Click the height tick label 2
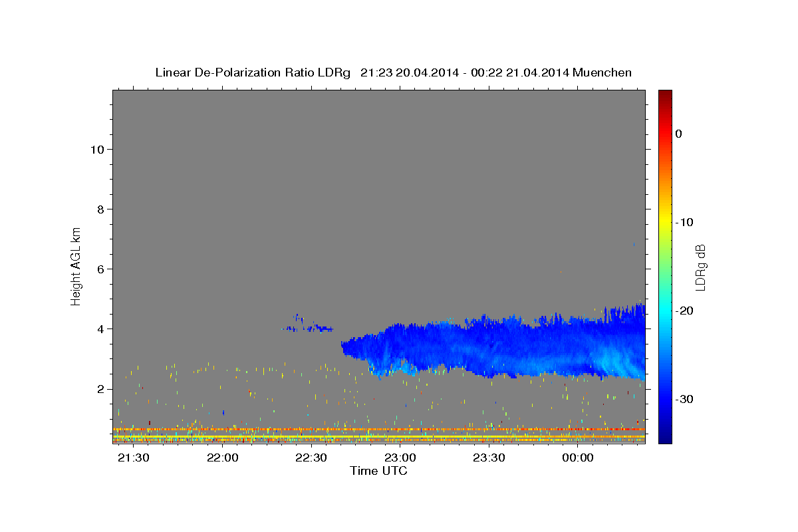This screenshot has width=798, height=532. pos(100,389)
